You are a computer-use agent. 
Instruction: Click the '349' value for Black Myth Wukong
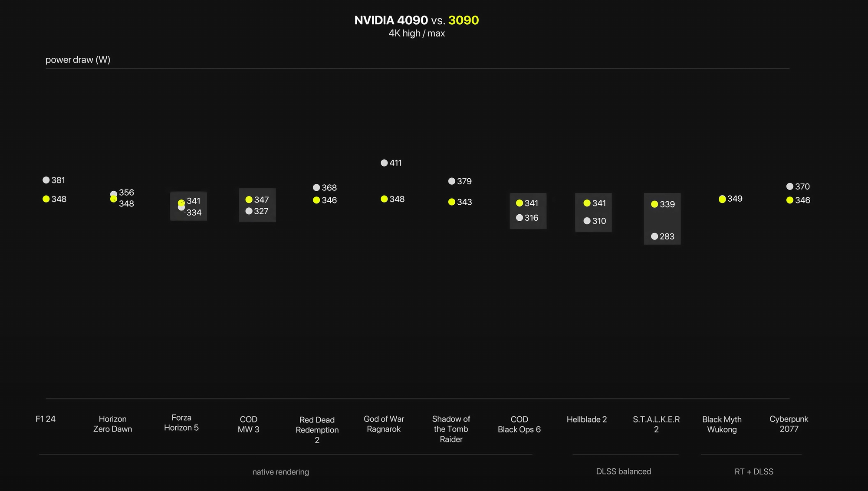tap(735, 199)
